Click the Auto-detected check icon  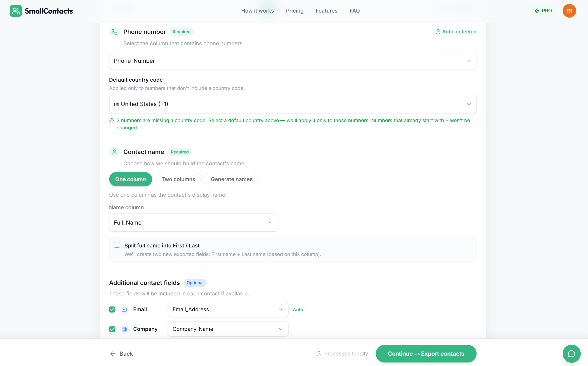[438, 32]
